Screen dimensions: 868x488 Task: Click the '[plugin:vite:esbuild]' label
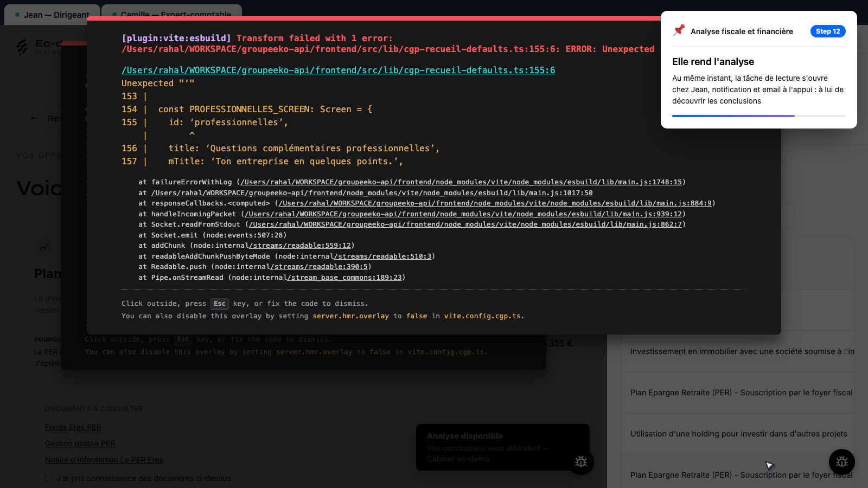coord(176,38)
